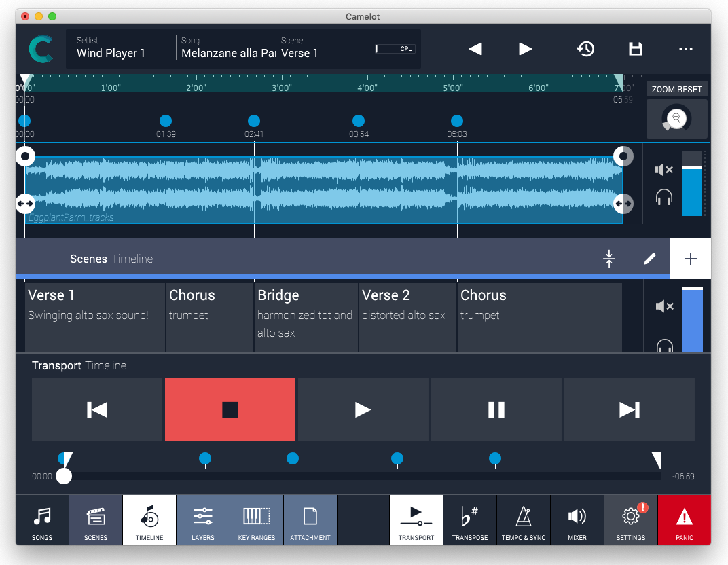This screenshot has width=728, height=565.
Task: Open the Layers tab
Action: click(203, 521)
